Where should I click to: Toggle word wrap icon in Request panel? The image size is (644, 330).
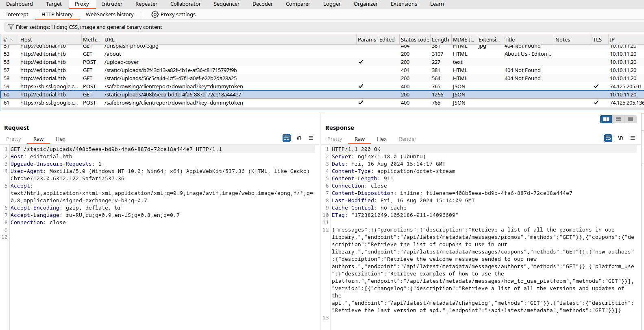287,138
